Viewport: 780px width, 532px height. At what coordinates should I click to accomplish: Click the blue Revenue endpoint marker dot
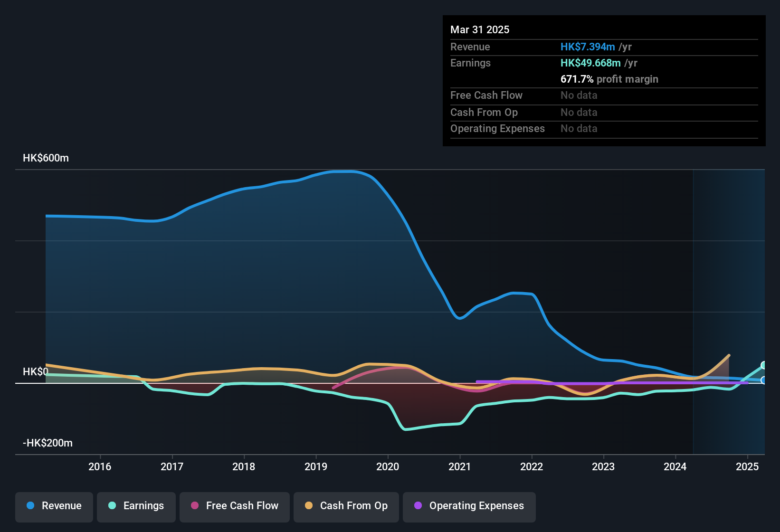[x=764, y=380]
